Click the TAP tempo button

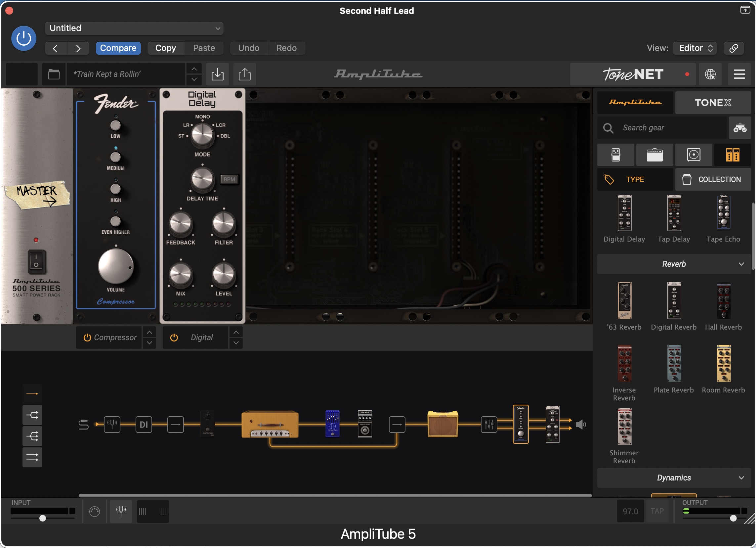point(657,511)
